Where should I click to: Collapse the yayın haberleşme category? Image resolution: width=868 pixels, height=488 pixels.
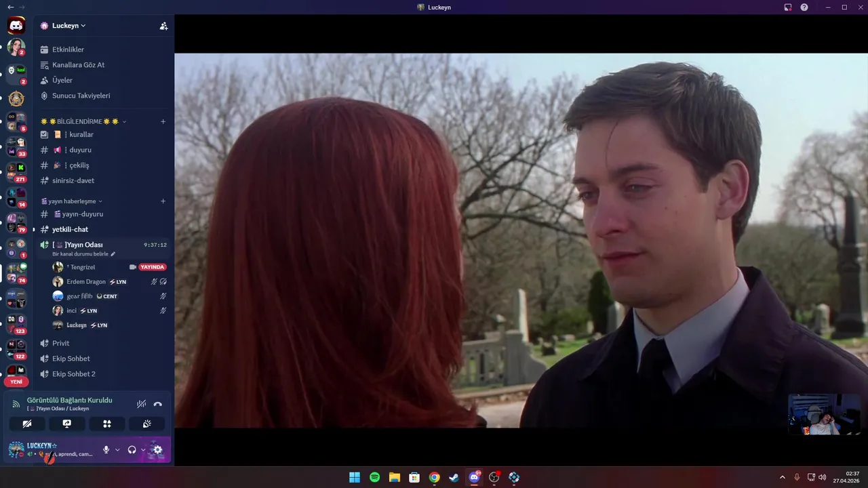click(72, 201)
